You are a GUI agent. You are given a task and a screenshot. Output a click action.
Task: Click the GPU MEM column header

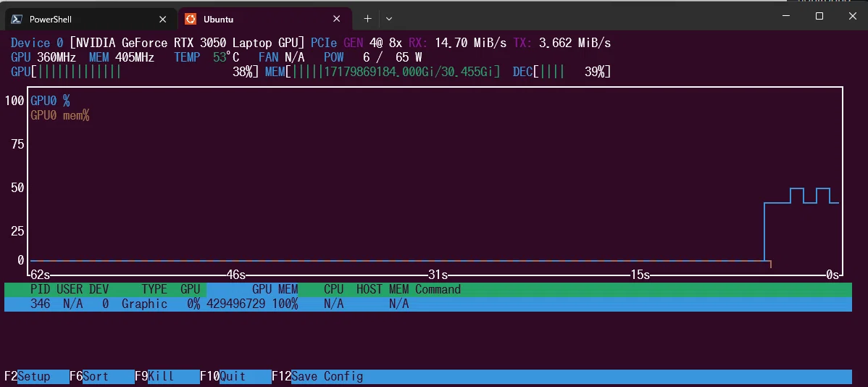(x=275, y=289)
